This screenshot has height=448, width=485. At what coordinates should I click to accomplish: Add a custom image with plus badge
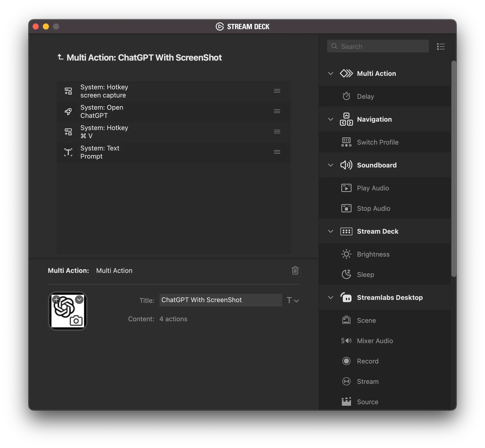pyautogui.click(x=56, y=300)
